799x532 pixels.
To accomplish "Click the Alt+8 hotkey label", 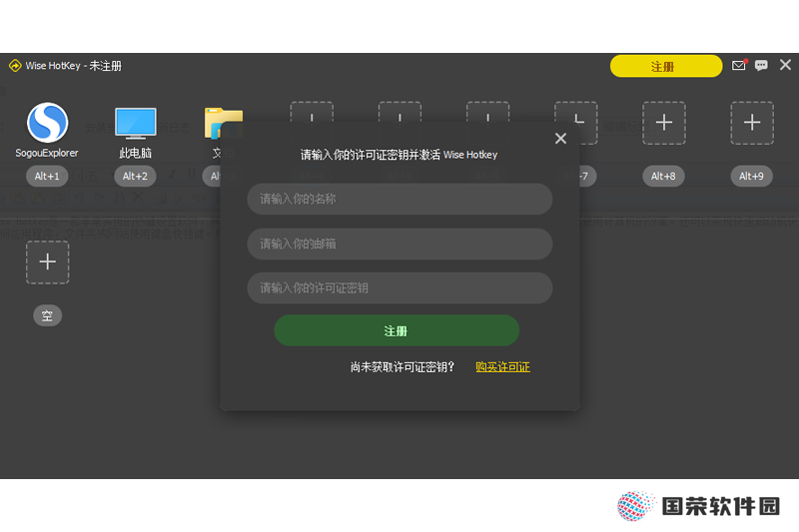I will click(663, 176).
